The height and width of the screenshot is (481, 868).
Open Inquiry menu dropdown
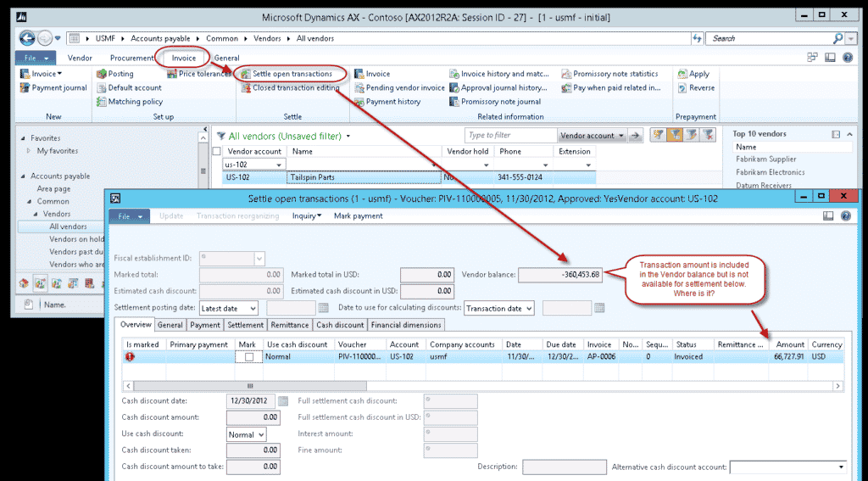(x=307, y=216)
